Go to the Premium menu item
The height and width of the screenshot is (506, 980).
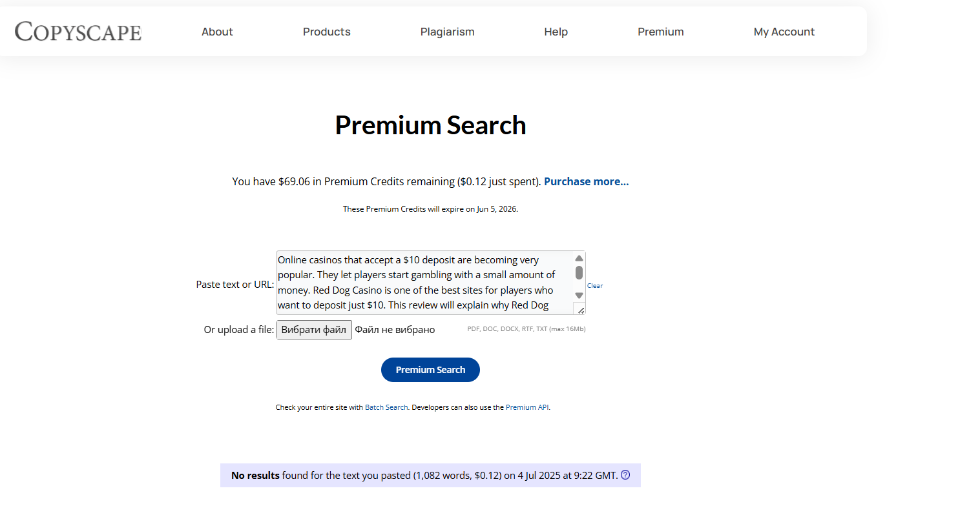point(660,32)
